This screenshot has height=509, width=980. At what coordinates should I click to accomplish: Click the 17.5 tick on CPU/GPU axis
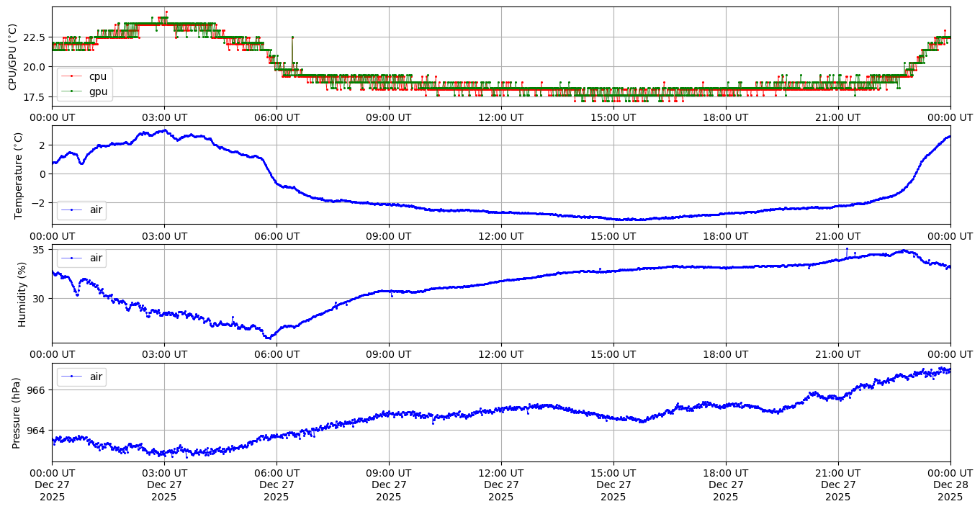pyautogui.click(x=35, y=97)
